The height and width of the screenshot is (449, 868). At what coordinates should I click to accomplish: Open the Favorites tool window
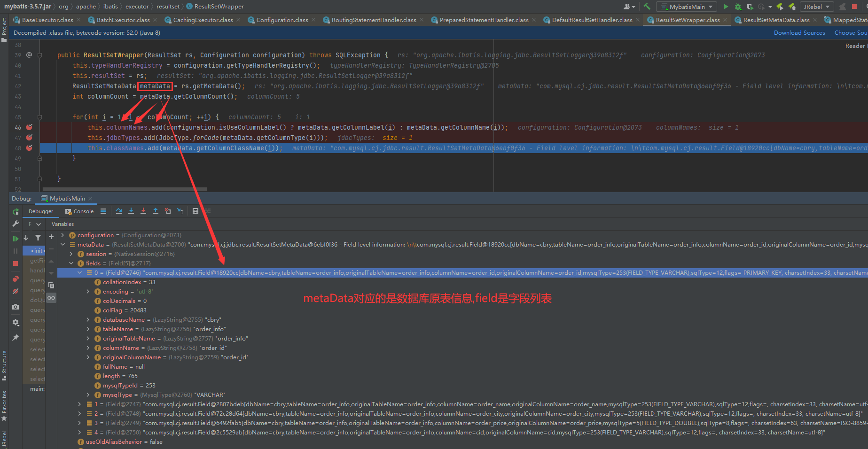tap(4, 406)
